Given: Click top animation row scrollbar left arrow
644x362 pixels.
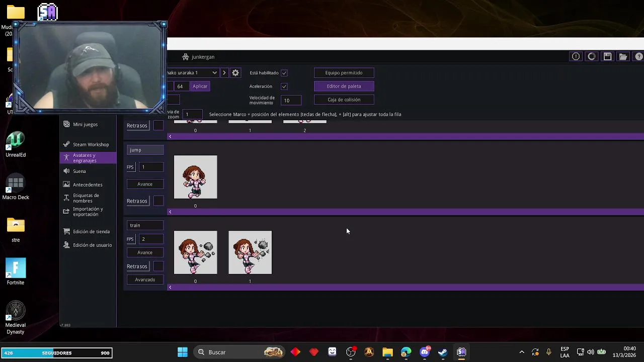Looking at the screenshot, I should [170, 136].
